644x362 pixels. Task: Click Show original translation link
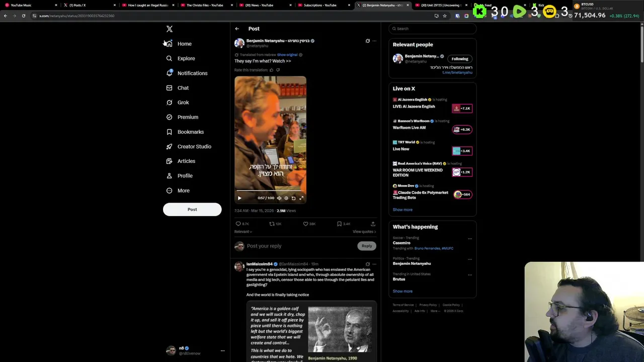[287, 55]
